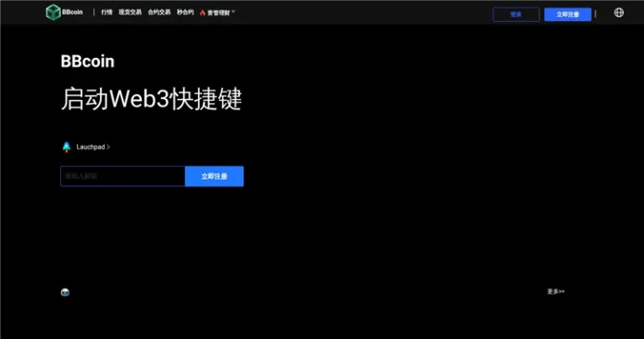
Task: Select 秒合约 in the top navigation
Action: [x=185, y=13]
